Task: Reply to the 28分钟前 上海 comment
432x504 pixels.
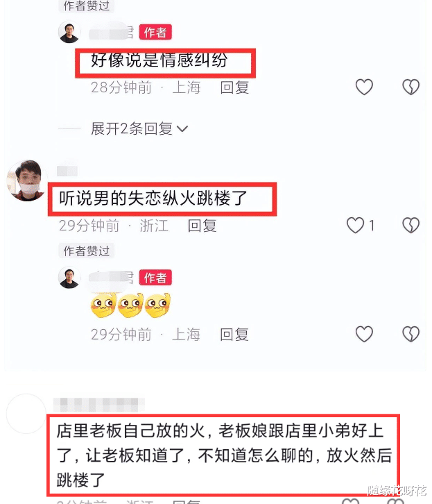Action: pyautogui.click(x=234, y=87)
